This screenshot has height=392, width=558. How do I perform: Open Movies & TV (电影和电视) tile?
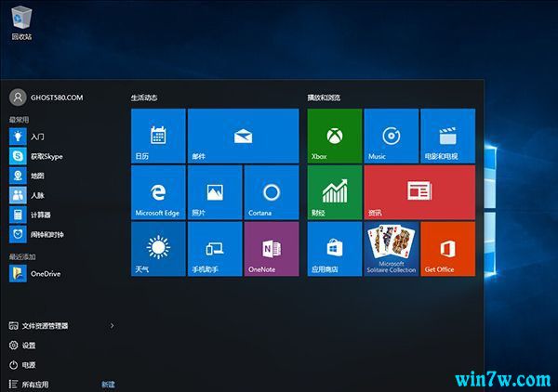447,136
